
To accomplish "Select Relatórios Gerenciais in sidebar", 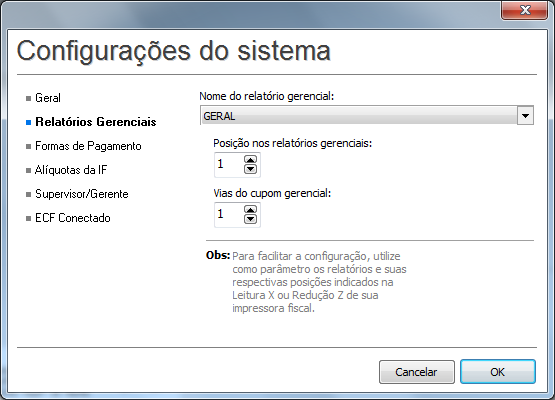I will click(x=96, y=122).
